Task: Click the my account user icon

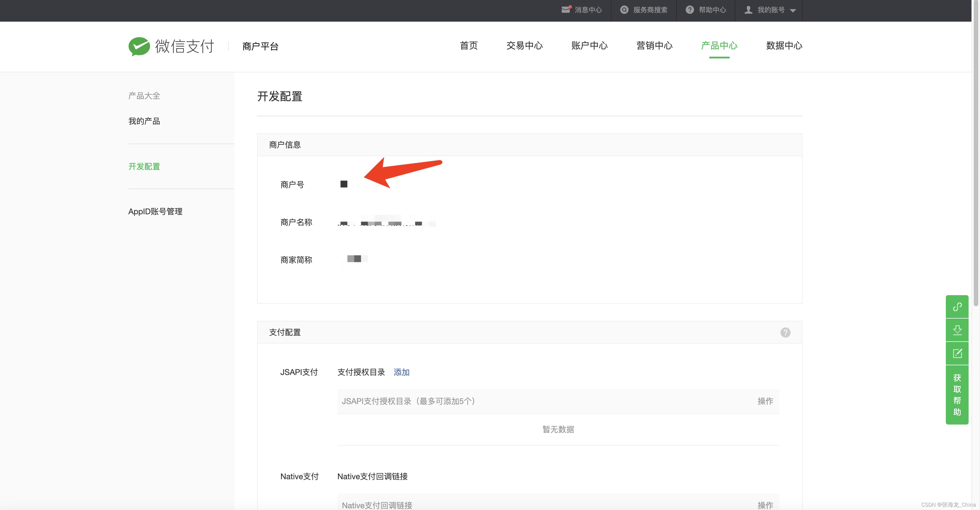Action: pos(748,10)
